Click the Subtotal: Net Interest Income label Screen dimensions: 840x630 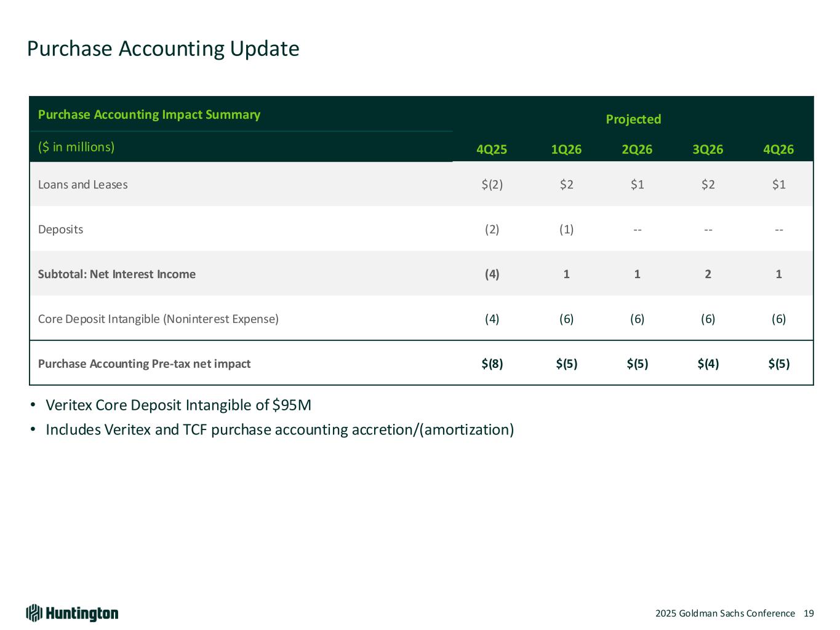tap(117, 274)
